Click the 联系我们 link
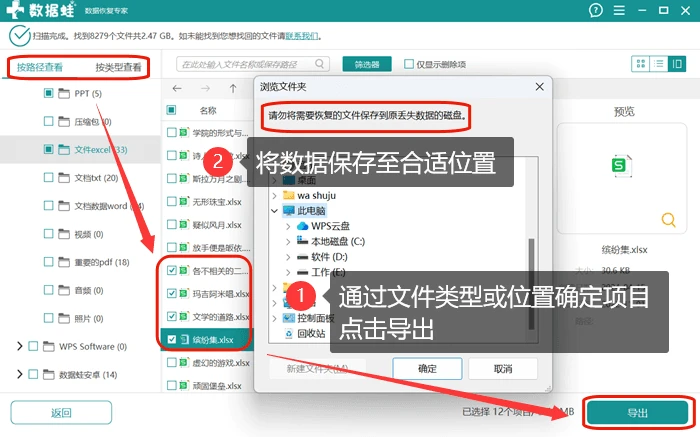This screenshot has width=700, height=437. tap(302, 36)
